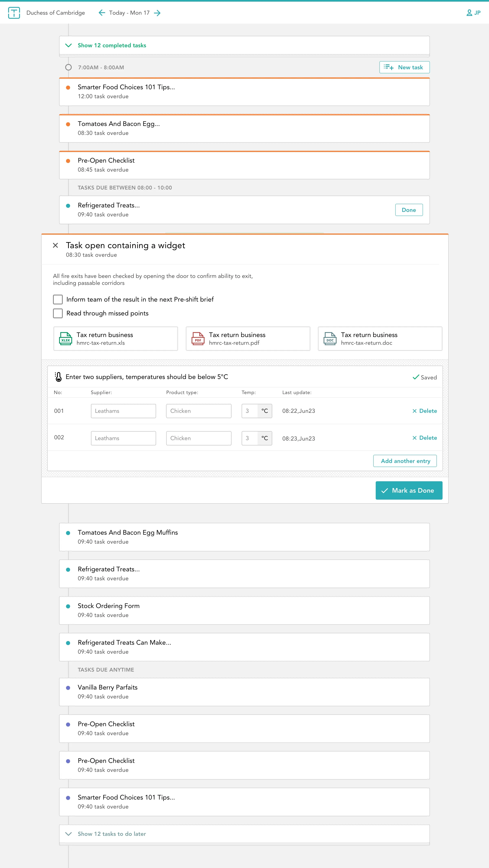Click the Supplier field for entry 002
The height and width of the screenshot is (868, 489).
(x=123, y=438)
